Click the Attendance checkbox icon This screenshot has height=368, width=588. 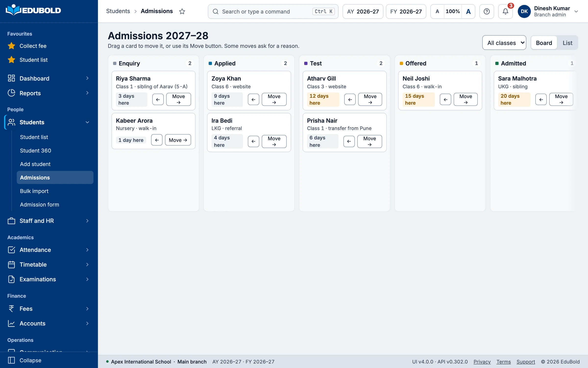click(x=11, y=250)
